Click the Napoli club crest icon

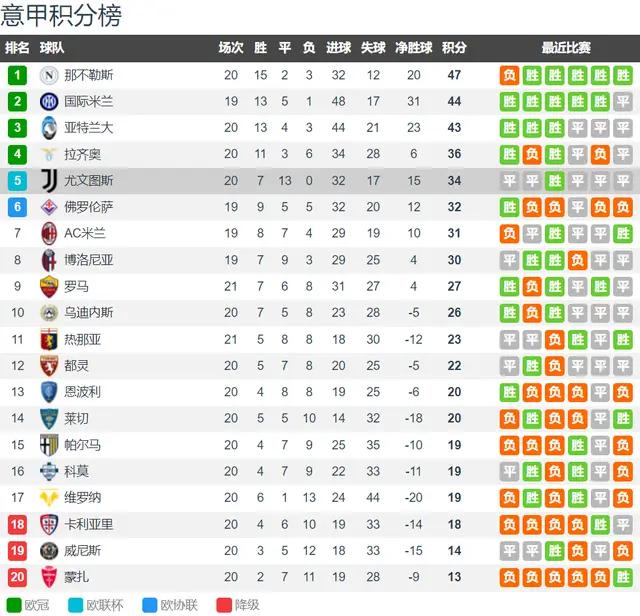pos(48,75)
